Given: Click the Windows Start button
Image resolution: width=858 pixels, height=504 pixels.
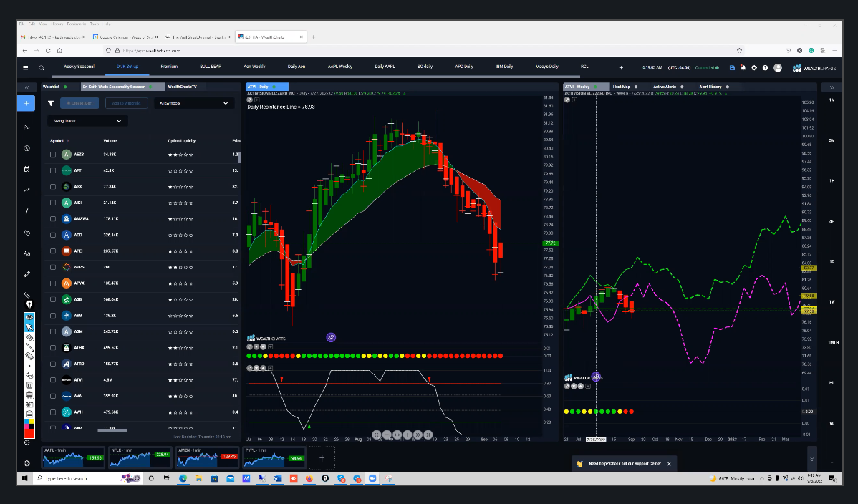Looking at the screenshot, I should click(24, 478).
